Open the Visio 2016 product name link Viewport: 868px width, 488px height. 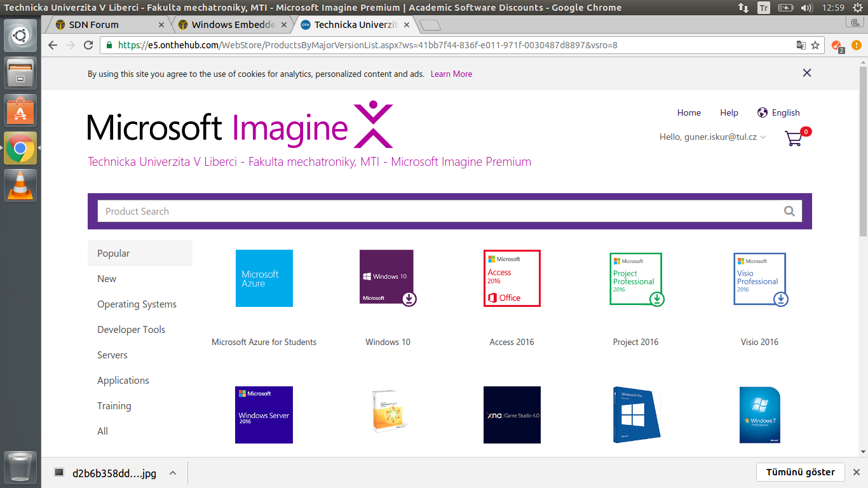[759, 342]
